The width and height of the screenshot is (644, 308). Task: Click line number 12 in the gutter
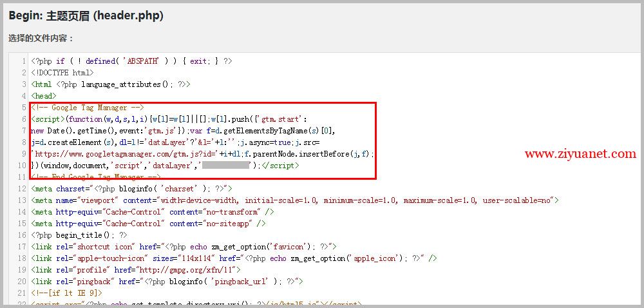[x=22, y=189]
